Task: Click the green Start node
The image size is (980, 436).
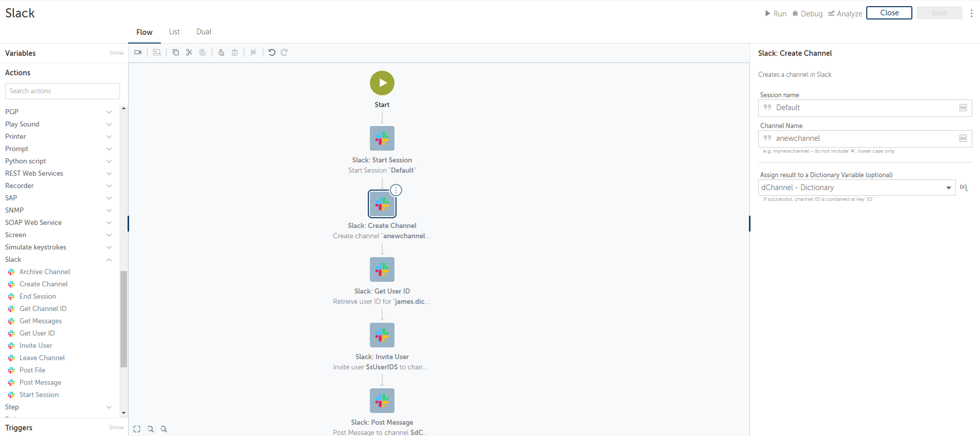Action: click(x=382, y=83)
